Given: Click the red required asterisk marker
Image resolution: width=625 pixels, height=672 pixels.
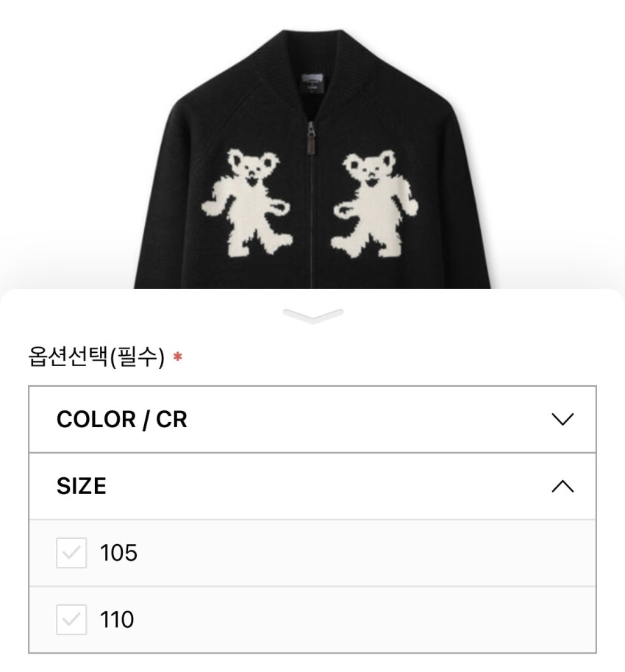Looking at the screenshot, I should click(177, 359).
